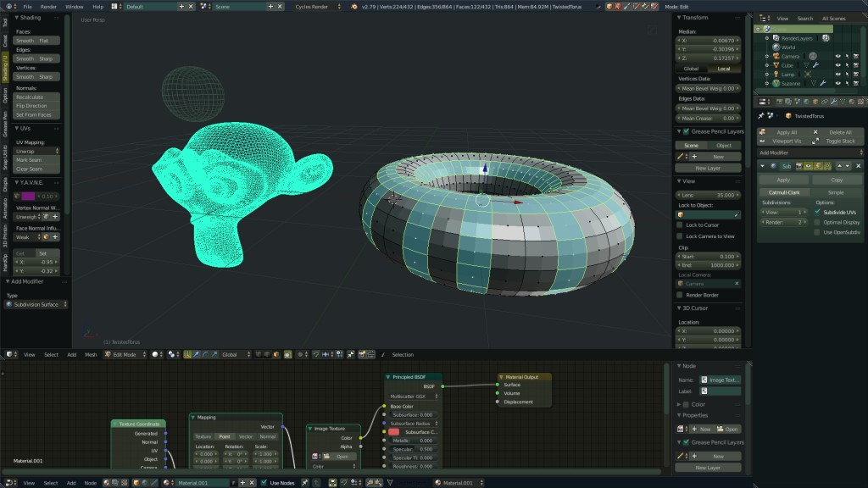Hide Camera using its eye icon

[837, 57]
